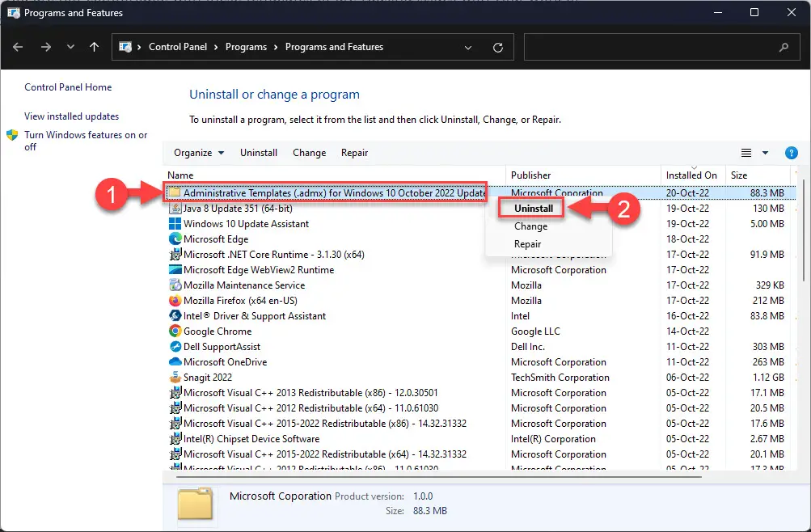This screenshot has height=532, width=811.
Task: Click the Mozilla Firefox icon
Action: click(x=175, y=301)
